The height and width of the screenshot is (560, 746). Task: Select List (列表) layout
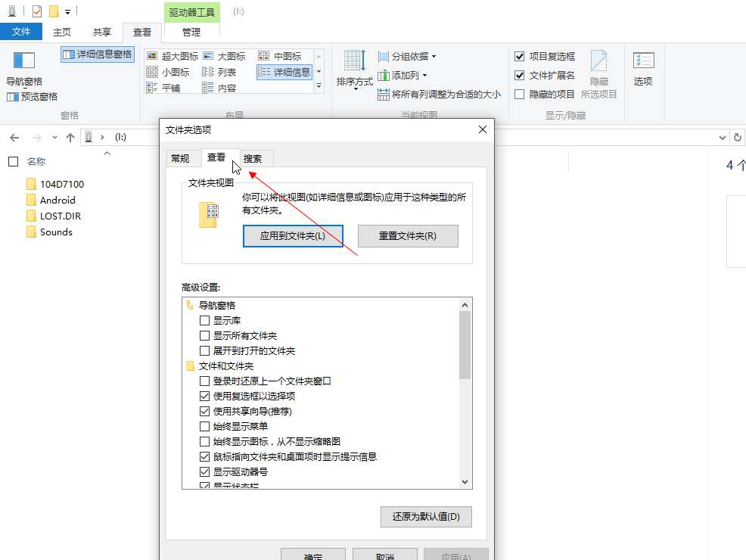tap(219, 72)
